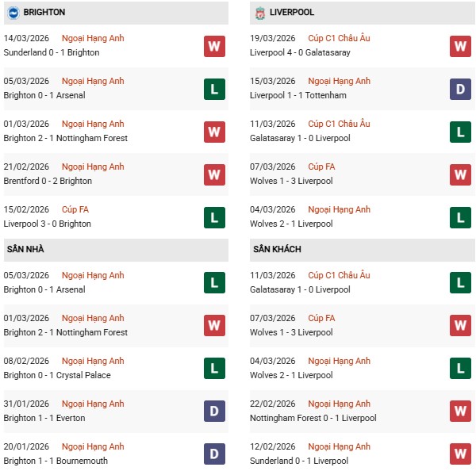Click the Liverpool club crest icon
This screenshot has height=471, width=476.
pyautogui.click(x=259, y=13)
